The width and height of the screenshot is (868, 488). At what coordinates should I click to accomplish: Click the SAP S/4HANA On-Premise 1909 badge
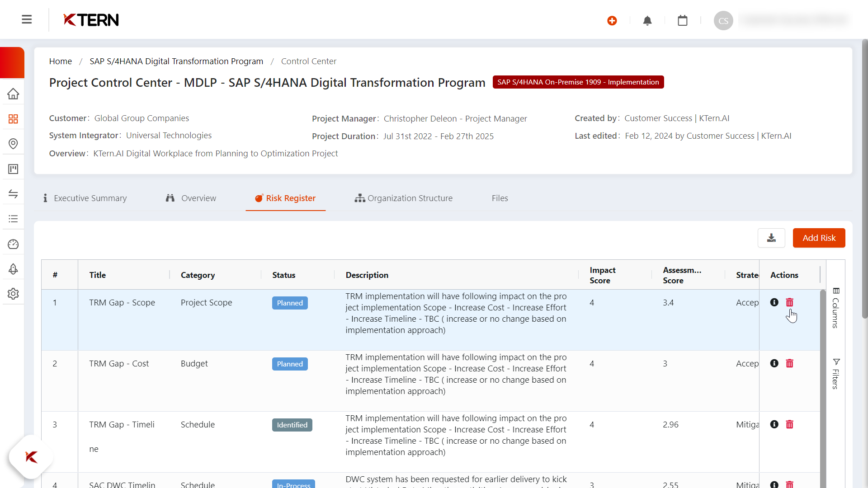(578, 82)
